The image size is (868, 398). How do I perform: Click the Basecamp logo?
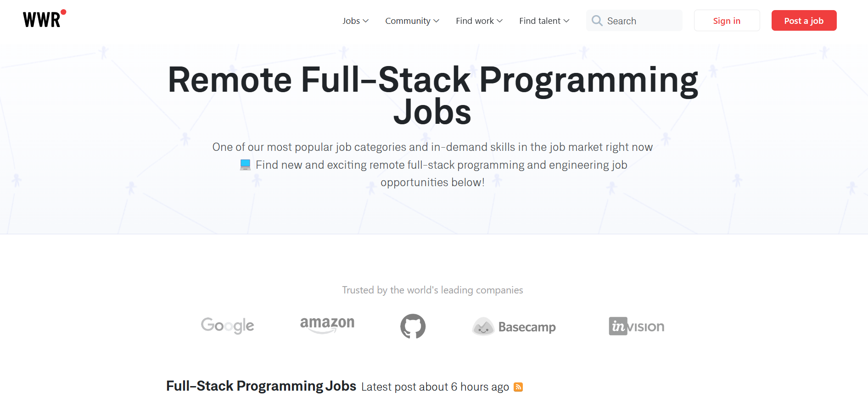514,326
